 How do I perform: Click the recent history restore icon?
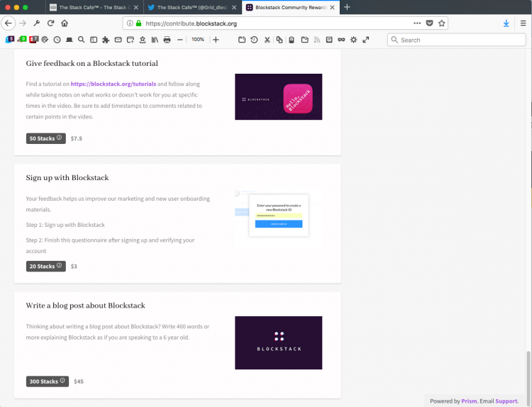pyautogui.click(x=254, y=40)
